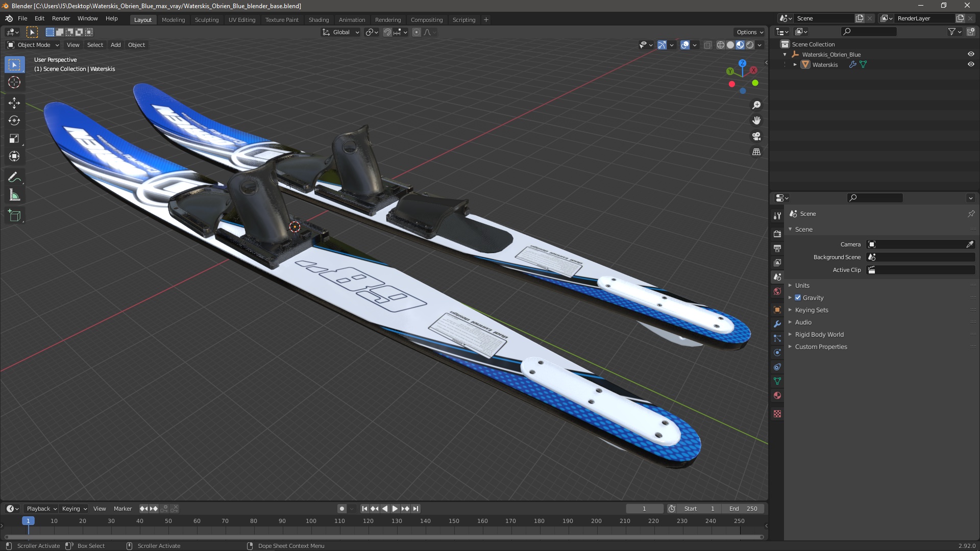The height and width of the screenshot is (551, 980).
Task: Open the Render properties tab
Action: (777, 234)
